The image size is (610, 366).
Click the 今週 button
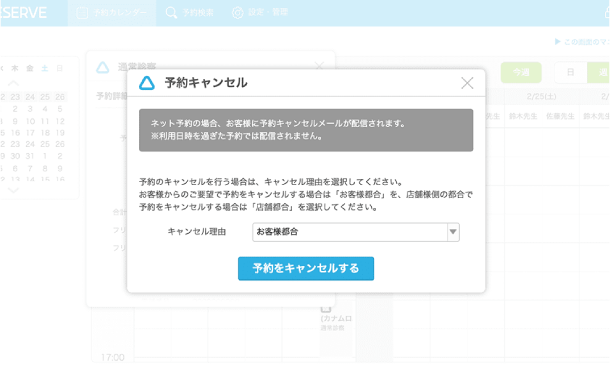[x=521, y=72]
